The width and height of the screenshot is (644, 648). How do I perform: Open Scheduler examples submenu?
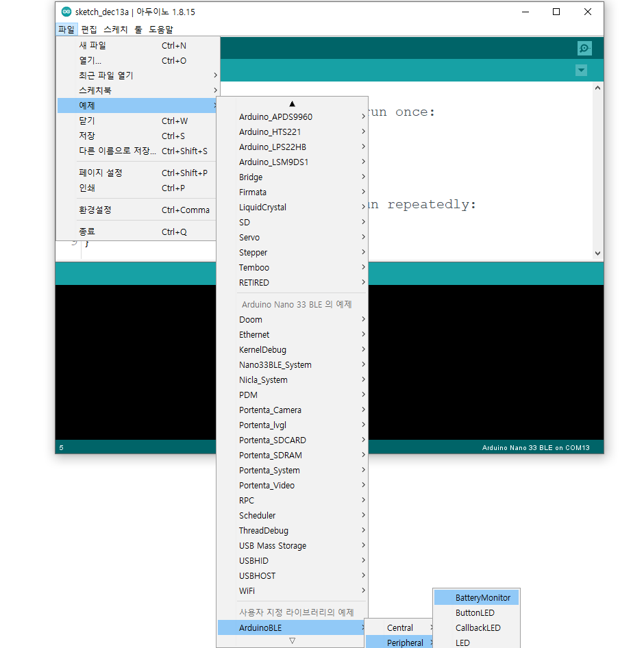[293, 515]
